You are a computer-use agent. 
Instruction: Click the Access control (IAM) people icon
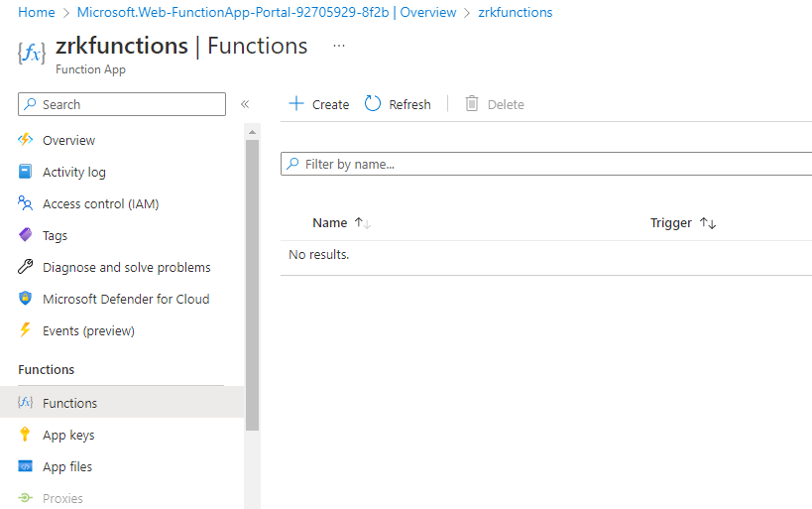coord(26,203)
